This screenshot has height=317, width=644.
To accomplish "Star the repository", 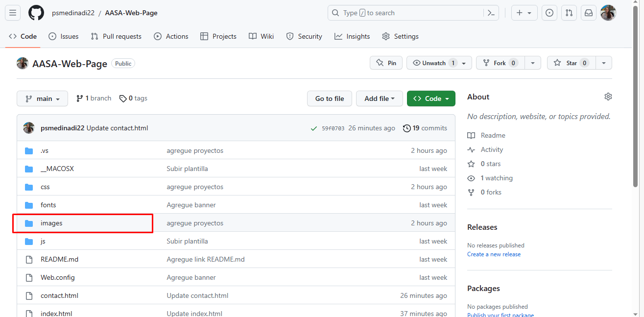I will 571,63.
